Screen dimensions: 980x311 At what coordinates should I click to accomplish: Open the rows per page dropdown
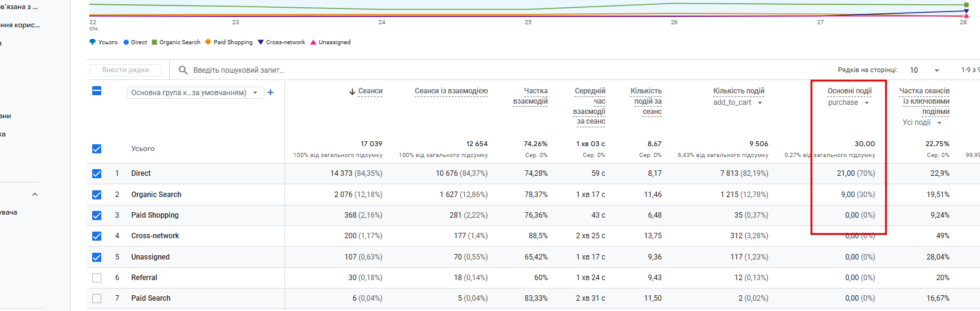(x=924, y=70)
